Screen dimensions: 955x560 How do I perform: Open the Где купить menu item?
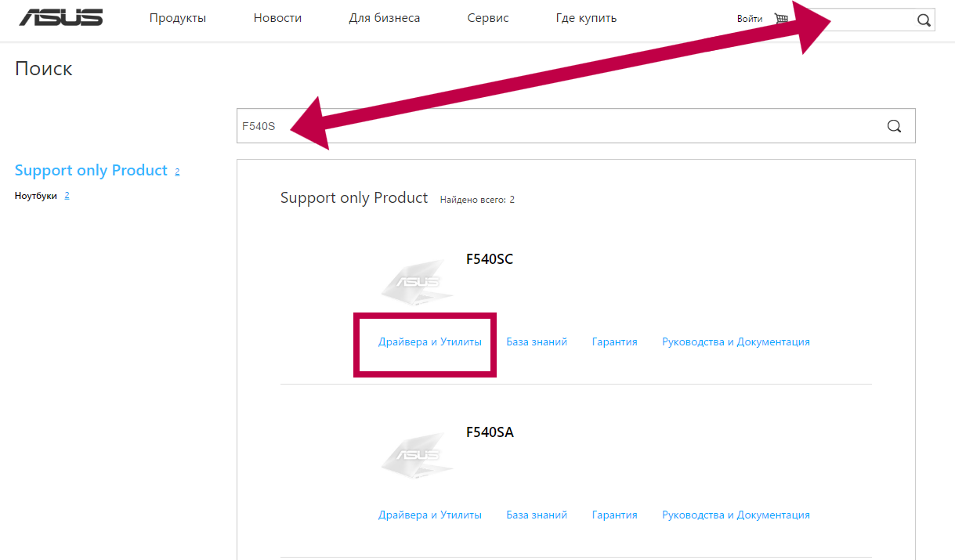[x=586, y=18]
